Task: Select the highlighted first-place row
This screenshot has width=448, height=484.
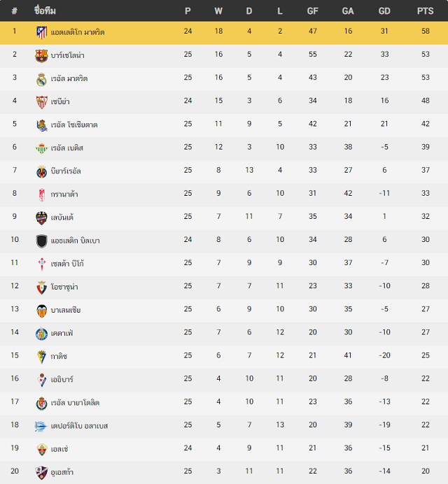Action: click(224, 33)
